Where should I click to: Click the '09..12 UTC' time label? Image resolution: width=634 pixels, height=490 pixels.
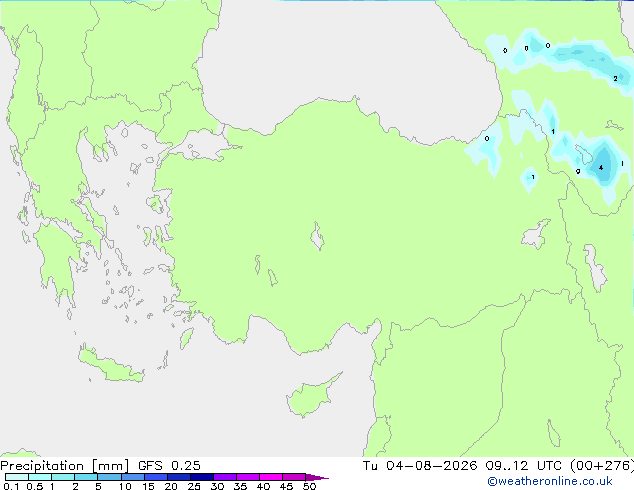click(524, 466)
